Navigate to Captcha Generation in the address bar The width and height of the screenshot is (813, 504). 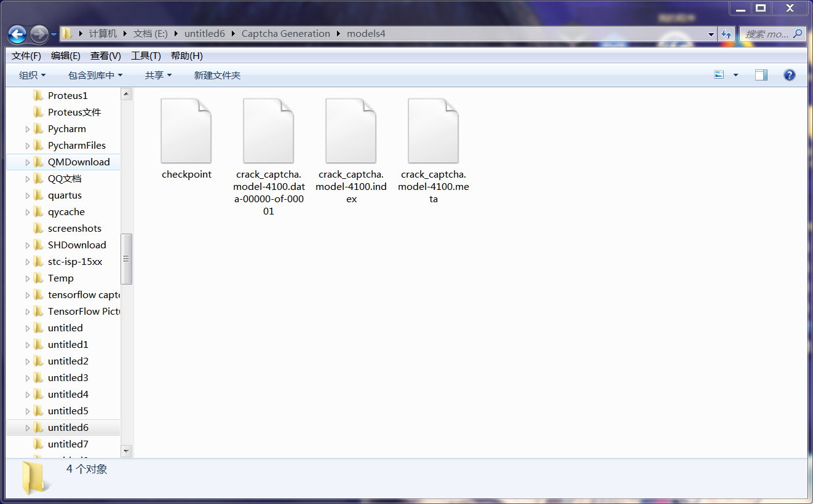(286, 34)
